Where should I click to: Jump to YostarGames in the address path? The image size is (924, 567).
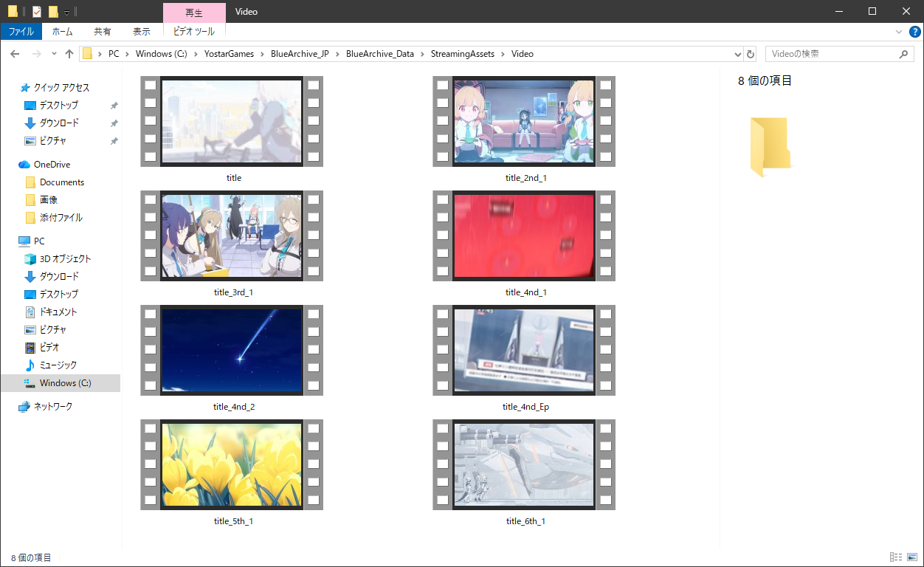(231, 54)
